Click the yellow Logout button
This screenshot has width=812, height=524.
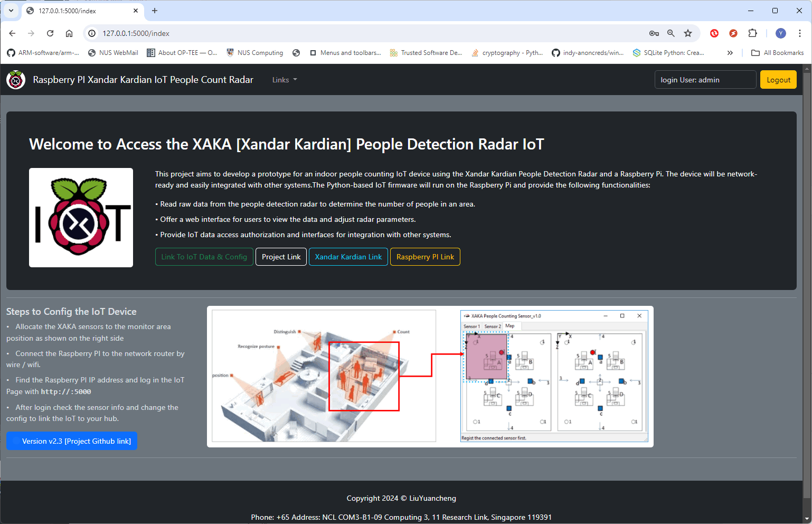(778, 80)
